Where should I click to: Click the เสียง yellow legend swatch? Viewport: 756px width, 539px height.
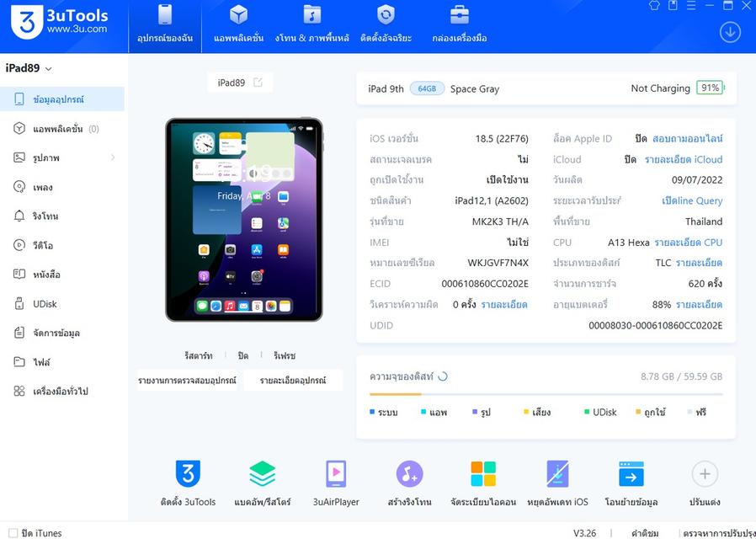click(526, 412)
